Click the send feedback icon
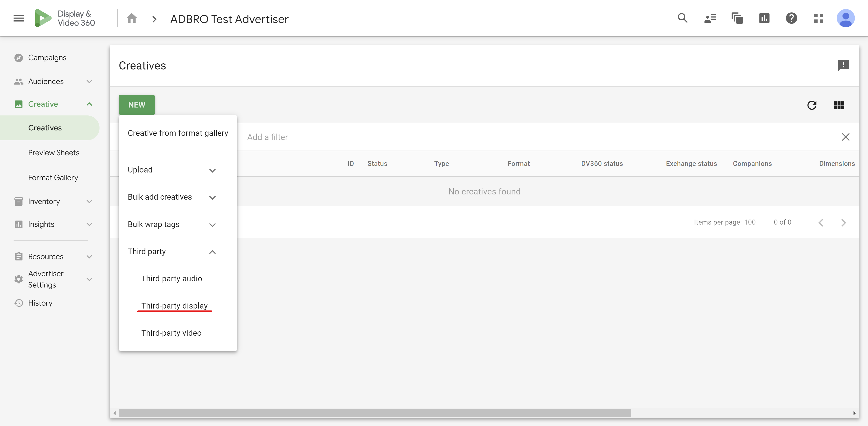Viewport: 868px width, 426px height. tap(844, 65)
